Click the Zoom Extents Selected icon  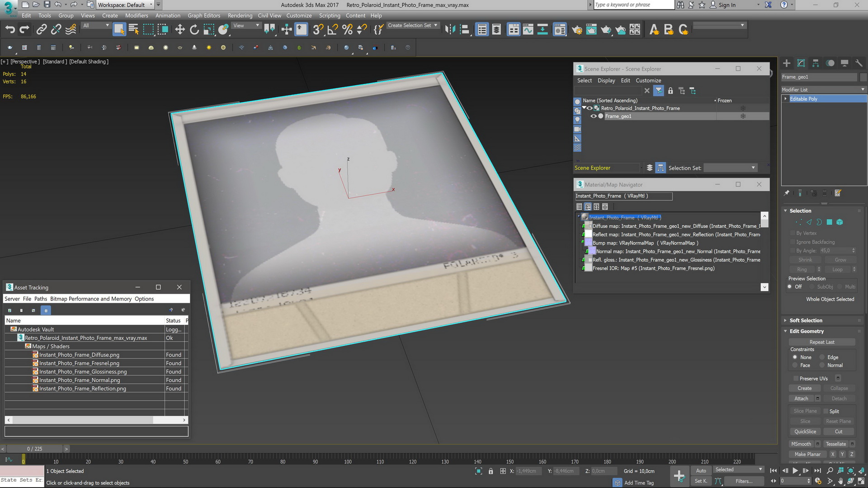click(851, 471)
